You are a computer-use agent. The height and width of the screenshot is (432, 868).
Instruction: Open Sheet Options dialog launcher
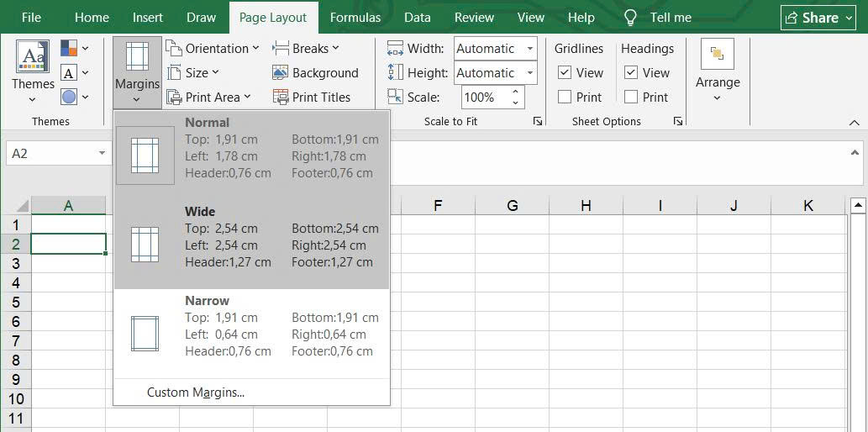click(x=677, y=121)
